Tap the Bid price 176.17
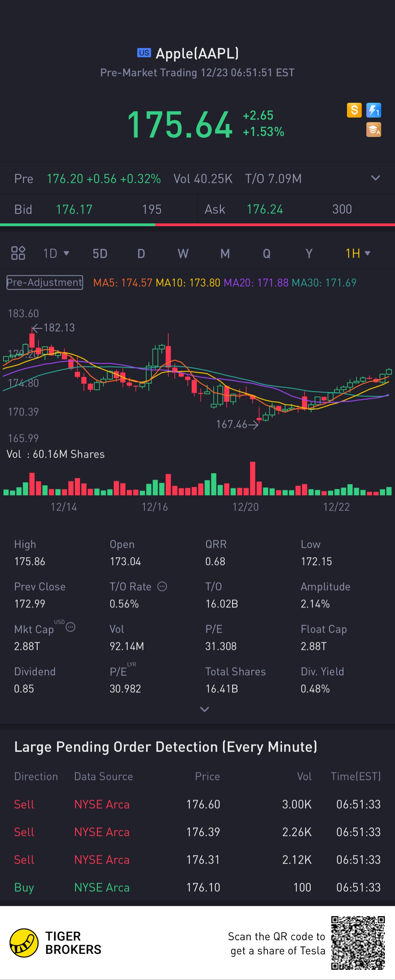395x980 pixels. pos(74,209)
